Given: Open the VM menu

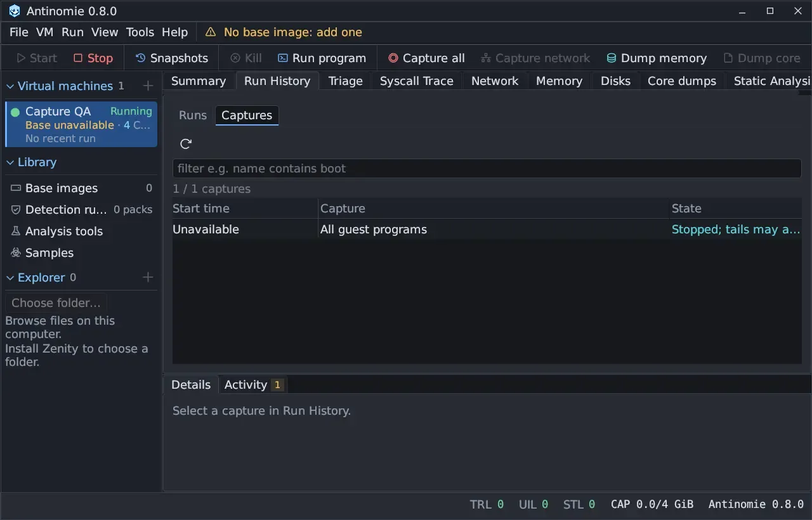Looking at the screenshot, I should coord(44,32).
